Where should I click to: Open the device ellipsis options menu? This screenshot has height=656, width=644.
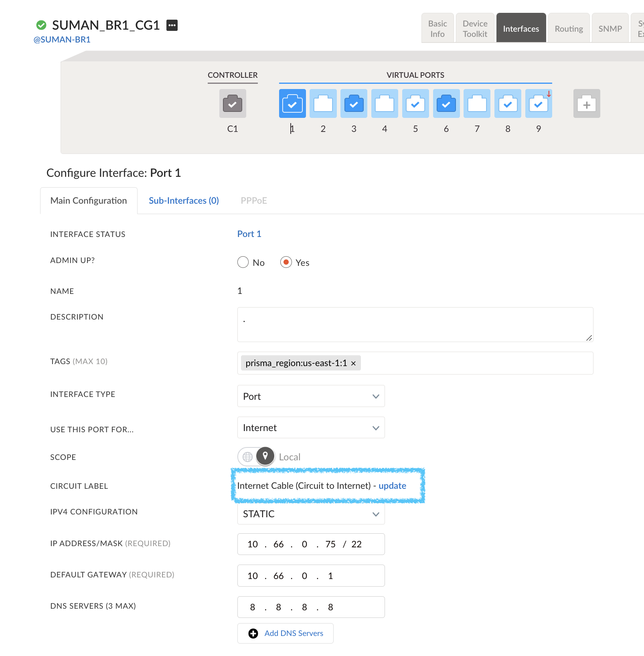pyautogui.click(x=172, y=25)
